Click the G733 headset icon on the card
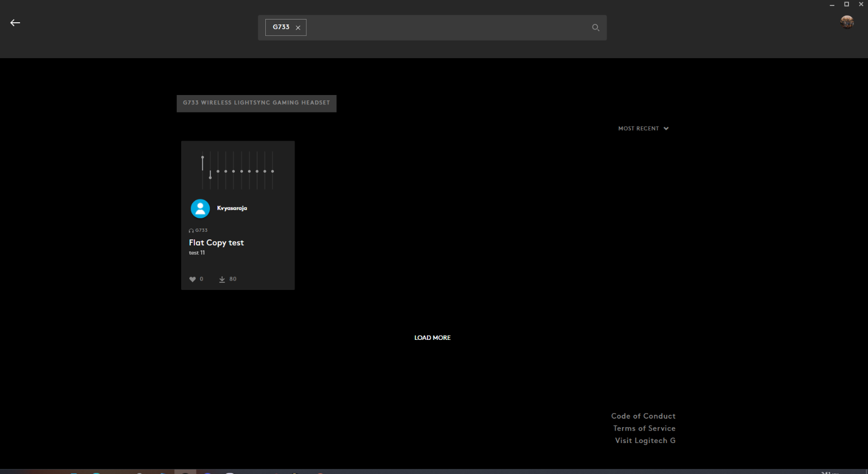The width and height of the screenshot is (868, 474). point(191,231)
